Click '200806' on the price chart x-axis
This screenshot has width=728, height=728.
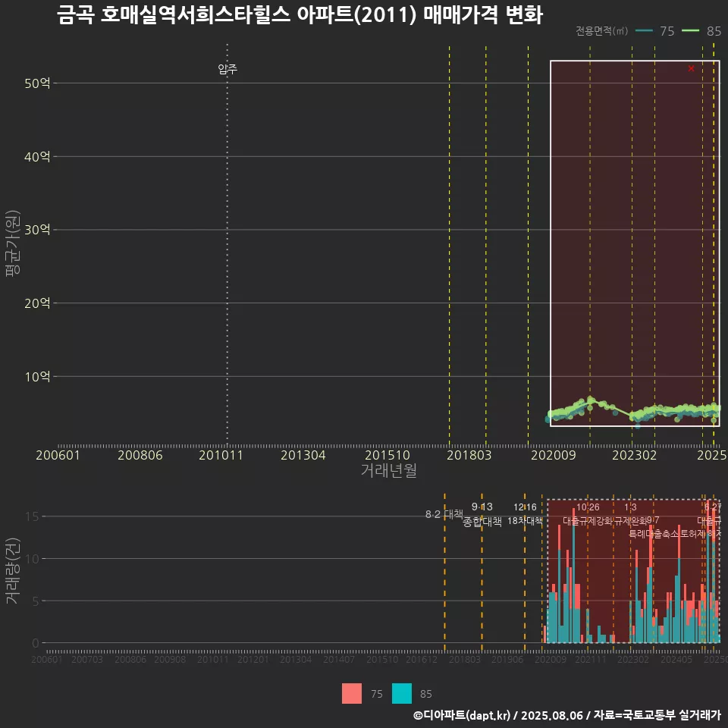(140, 455)
